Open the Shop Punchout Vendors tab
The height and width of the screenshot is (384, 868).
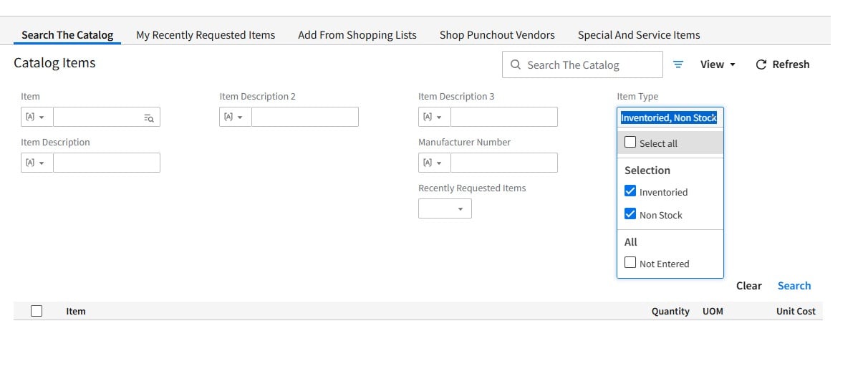click(497, 35)
